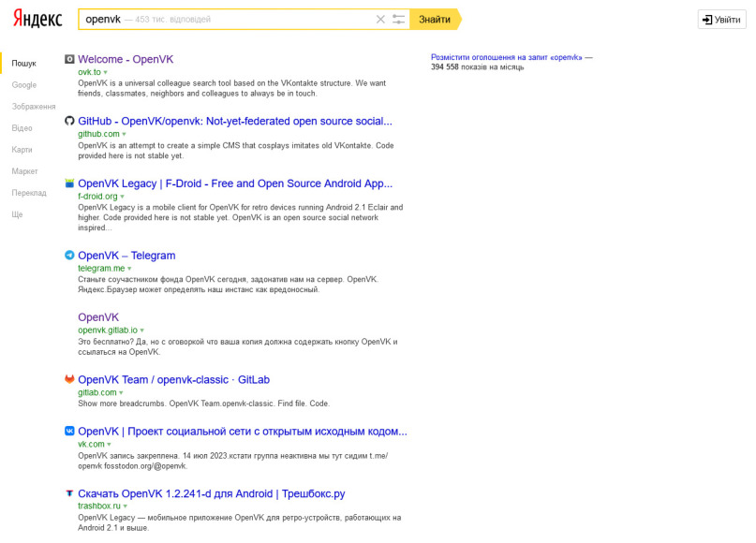The width and height of the screenshot is (756, 543).
Task: Click the GitHub favicon icon
Action: pyautogui.click(x=69, y=121)
